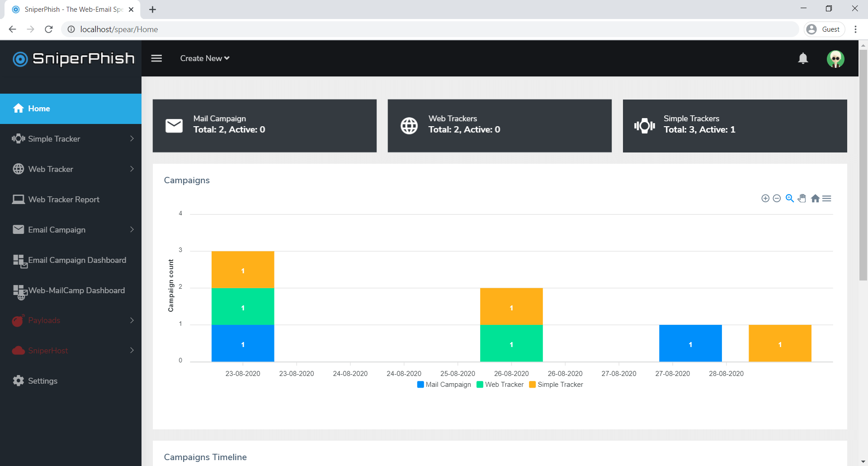868x466 pixels.
Task: Select the SniperHost menu label
Action: pos(48,351)
